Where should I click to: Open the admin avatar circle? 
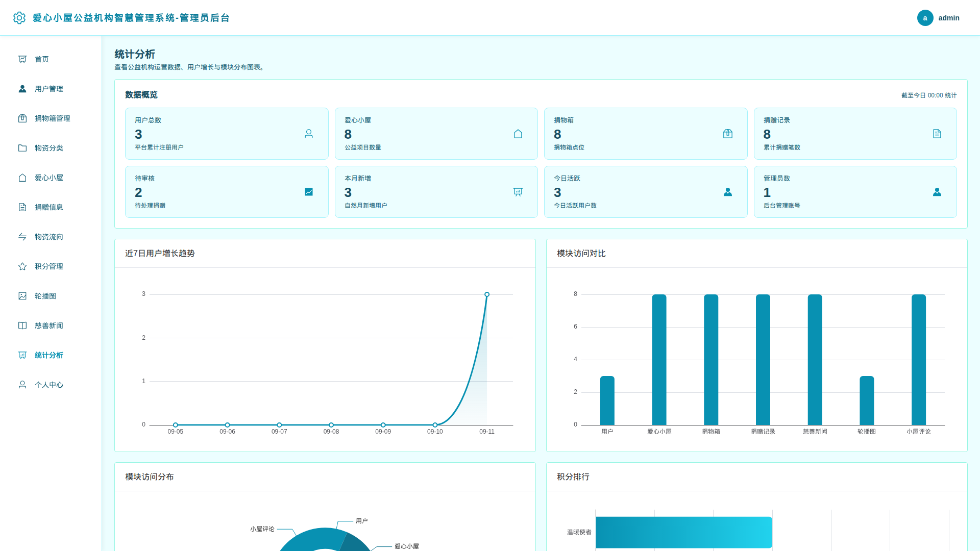(925, 18)
